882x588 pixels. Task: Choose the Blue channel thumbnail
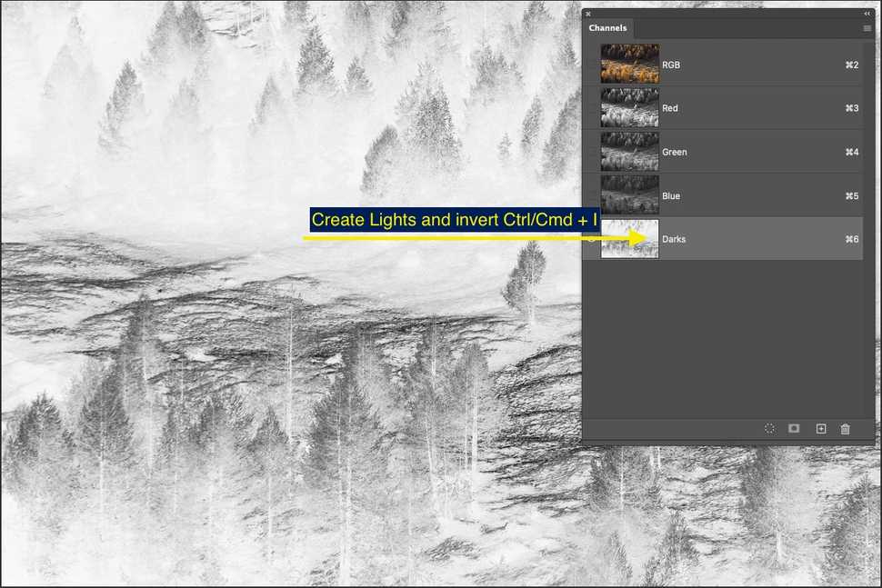[630, 195]
